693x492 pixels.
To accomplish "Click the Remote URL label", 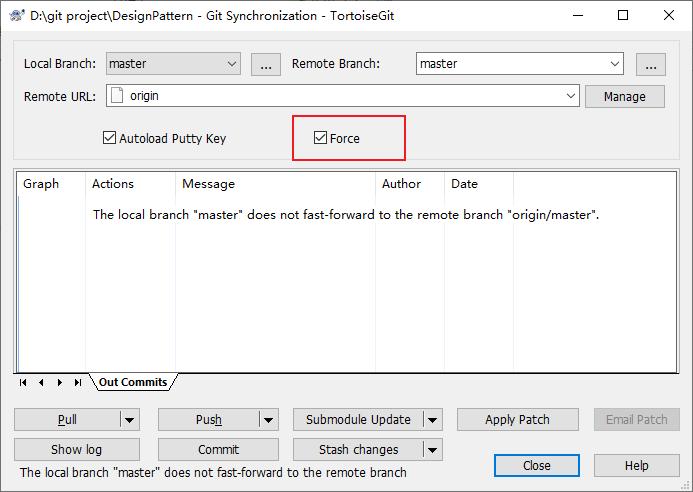I will click(x=60, y=96).
